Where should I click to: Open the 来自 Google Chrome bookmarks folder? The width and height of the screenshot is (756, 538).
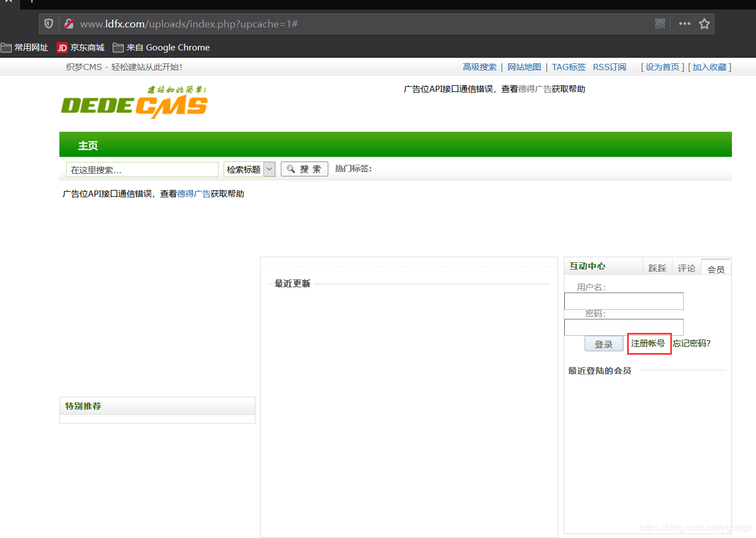(161, 48)
